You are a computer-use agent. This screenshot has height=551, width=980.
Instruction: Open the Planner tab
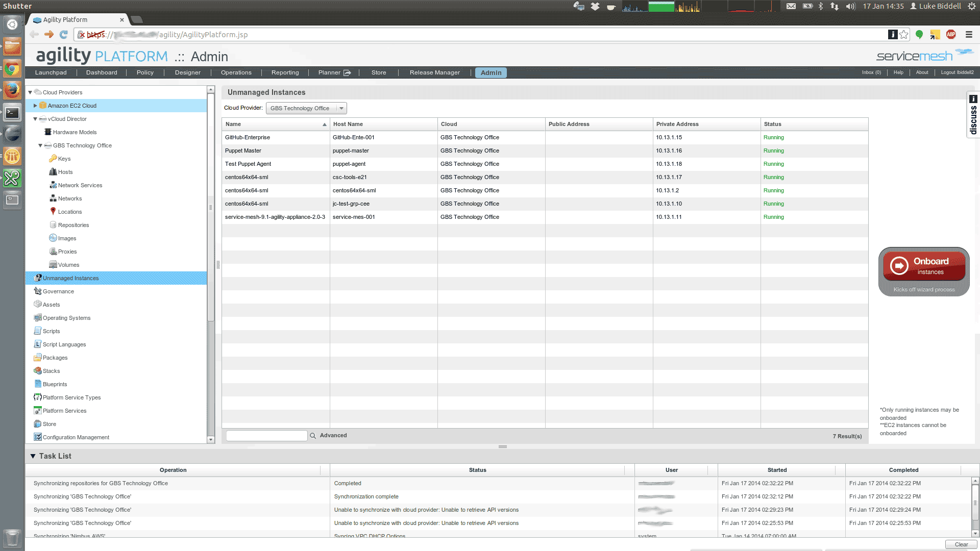[x=334, y=72]
